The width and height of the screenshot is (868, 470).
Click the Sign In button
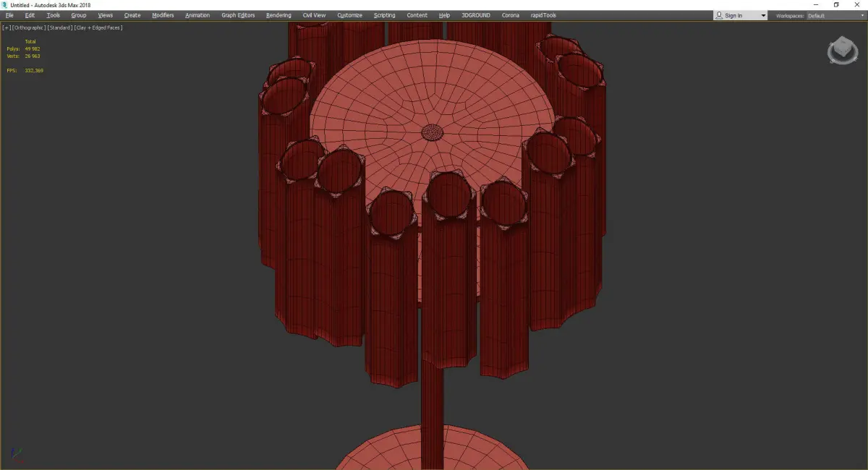(x=733, y=15)
